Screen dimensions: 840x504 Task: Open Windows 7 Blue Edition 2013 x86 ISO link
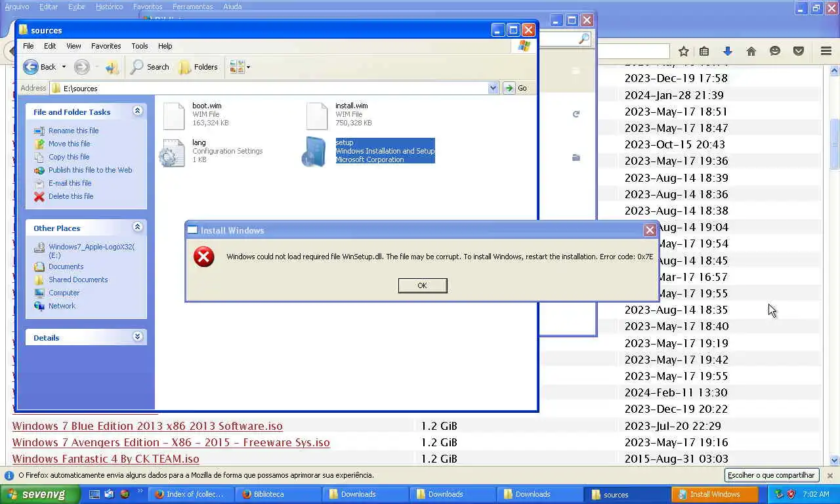click(x=148, y=426)
